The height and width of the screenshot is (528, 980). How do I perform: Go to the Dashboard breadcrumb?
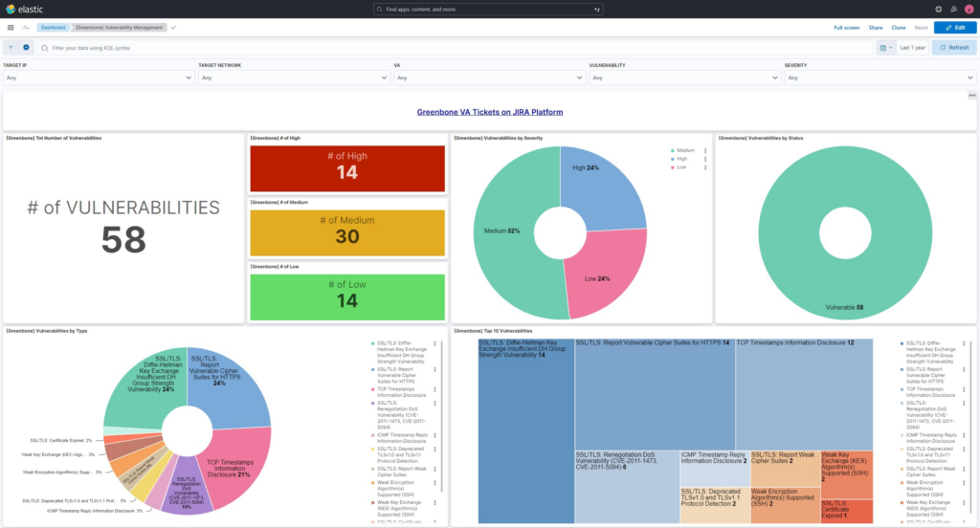click(54, 28)
